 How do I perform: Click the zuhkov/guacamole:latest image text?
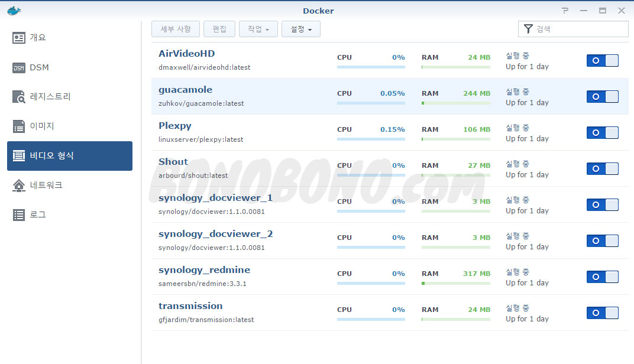[x=201, y=103]
